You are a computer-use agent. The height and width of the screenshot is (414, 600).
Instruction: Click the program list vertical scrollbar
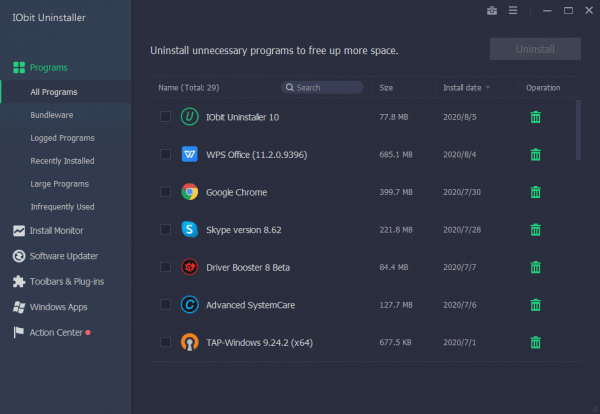click(578, 130)
